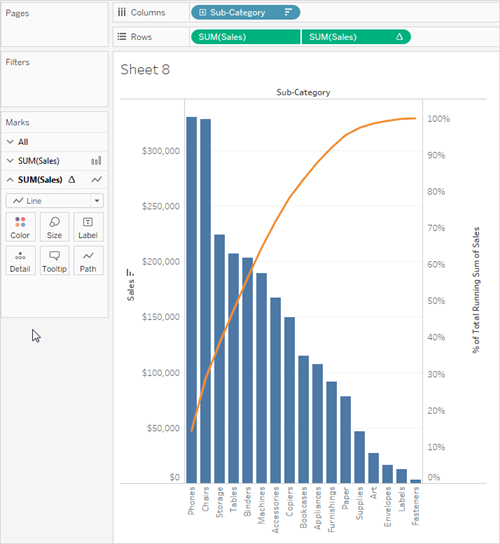Expand the first SUM(Sales) marks section

pos(10,161)
